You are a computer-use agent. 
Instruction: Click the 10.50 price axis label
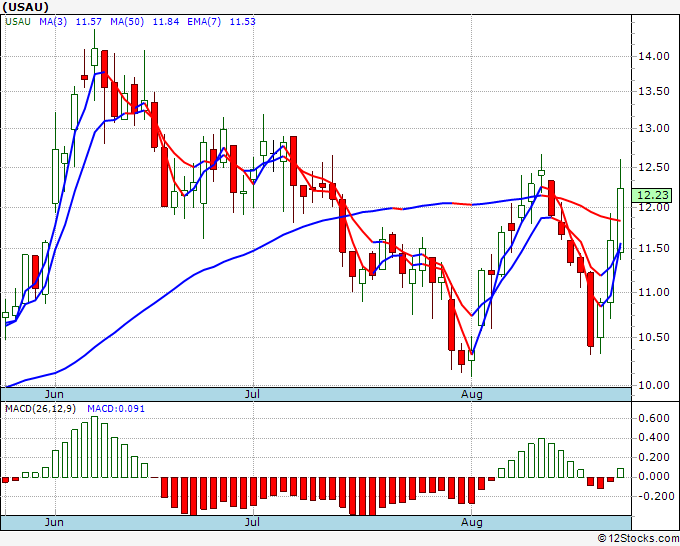(x=654, y=337)
